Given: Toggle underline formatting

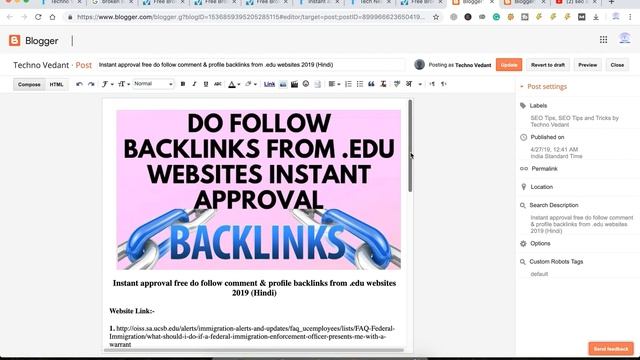Looking at the screenshot, I should [x=206, y=84].
